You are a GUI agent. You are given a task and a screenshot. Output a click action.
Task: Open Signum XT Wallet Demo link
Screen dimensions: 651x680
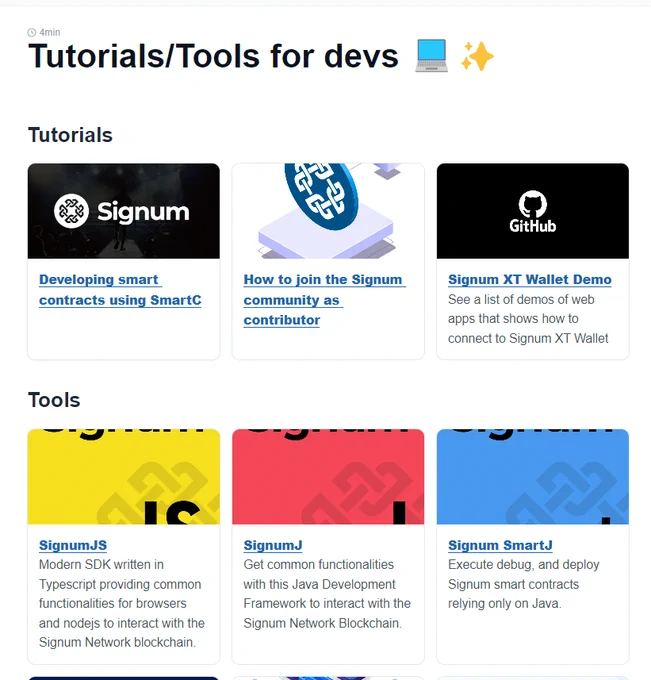coord(530,280)
